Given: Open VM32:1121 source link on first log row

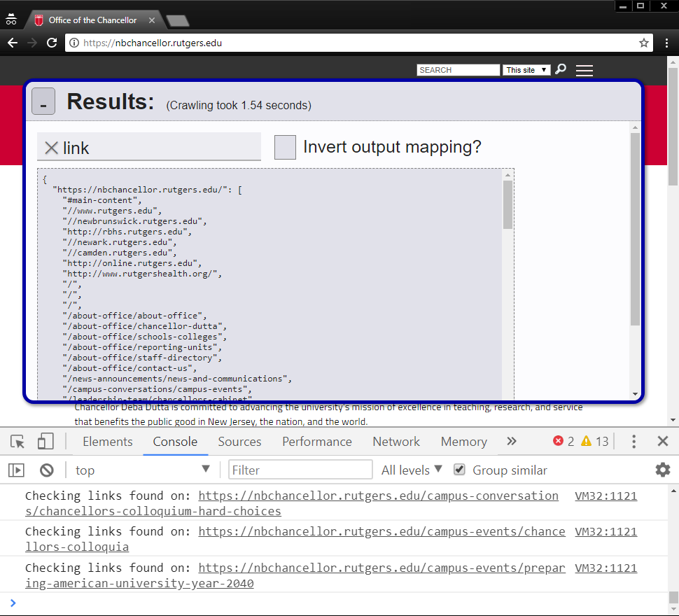Looking at the screenshot, I should [605, 496].
